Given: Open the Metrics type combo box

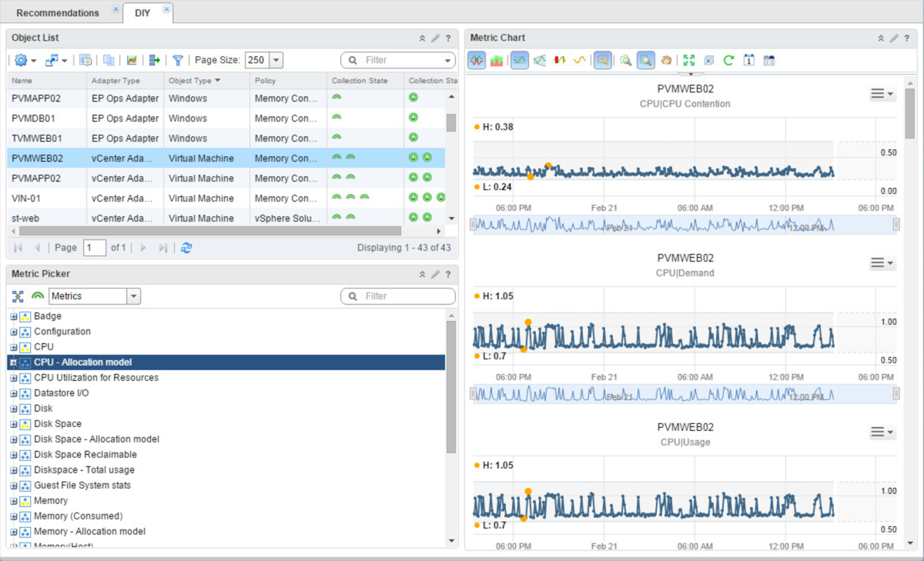Looking at the screenshot, I should pos(132,296).
